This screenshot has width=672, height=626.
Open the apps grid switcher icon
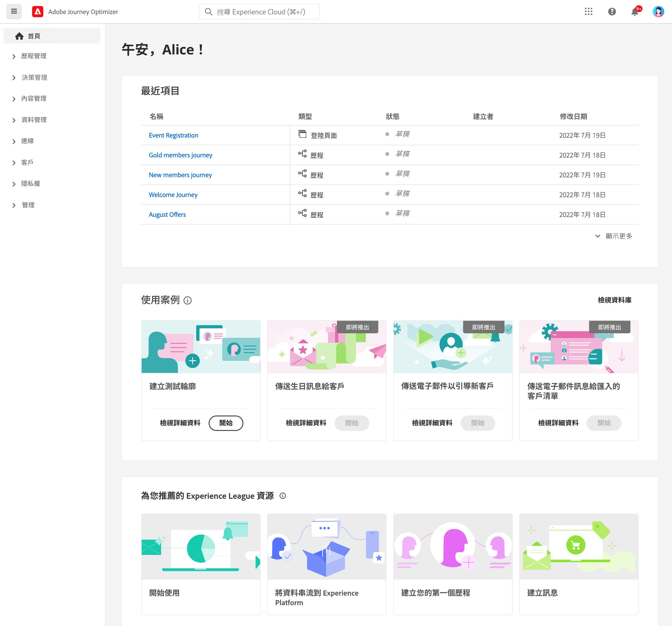tap(588, 12)
